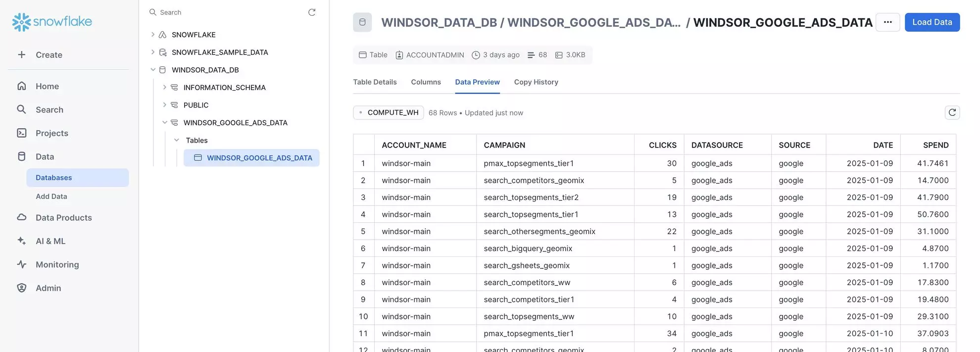The image size is (980, 352).
Task: Click the Search magnifier icon in sidebar
Action: click(x=22, y=109)
